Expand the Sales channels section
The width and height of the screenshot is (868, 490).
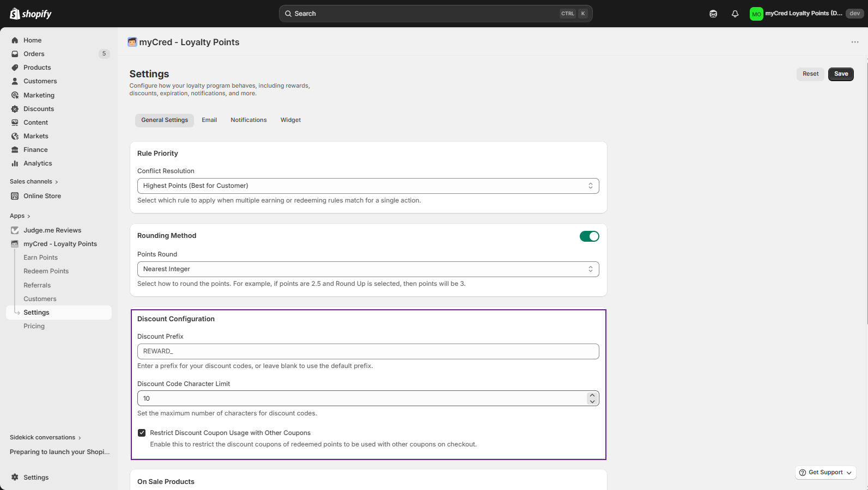[x=34, y=182]
